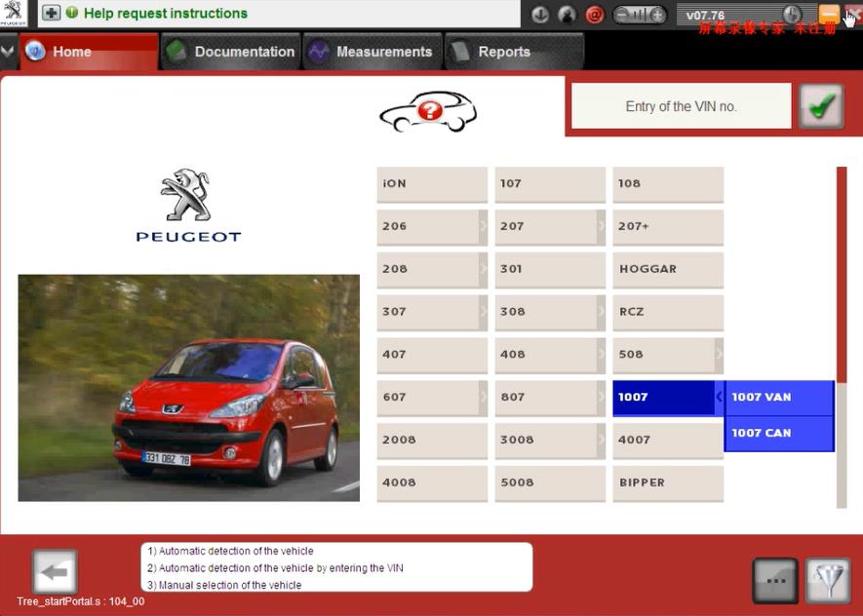Select the RCZ model
Image resolution: width=863 pixels, height=616 pixels.
pos(668,313)
